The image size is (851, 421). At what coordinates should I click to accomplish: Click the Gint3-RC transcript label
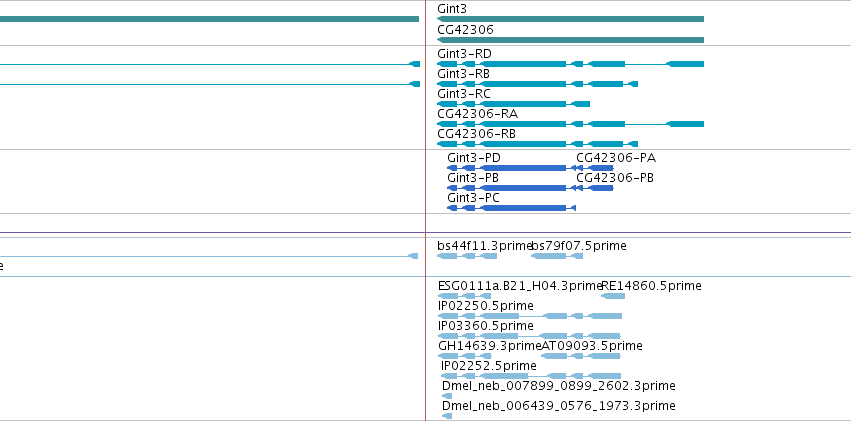point(464,94)
